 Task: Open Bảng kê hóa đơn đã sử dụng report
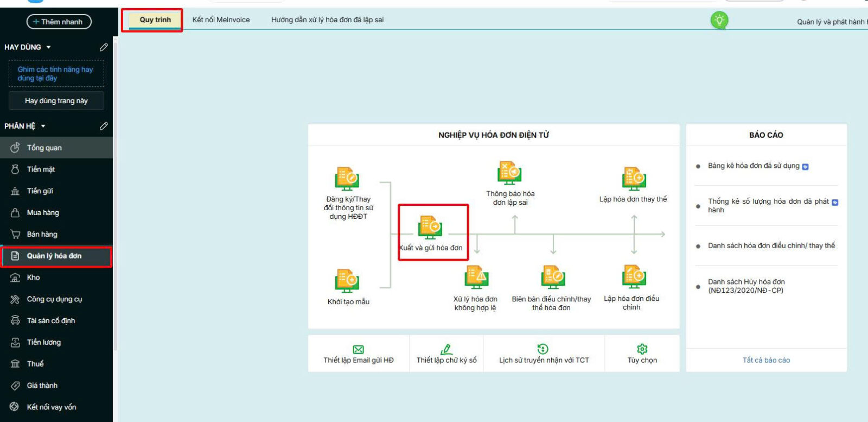[x=753, y=166]
